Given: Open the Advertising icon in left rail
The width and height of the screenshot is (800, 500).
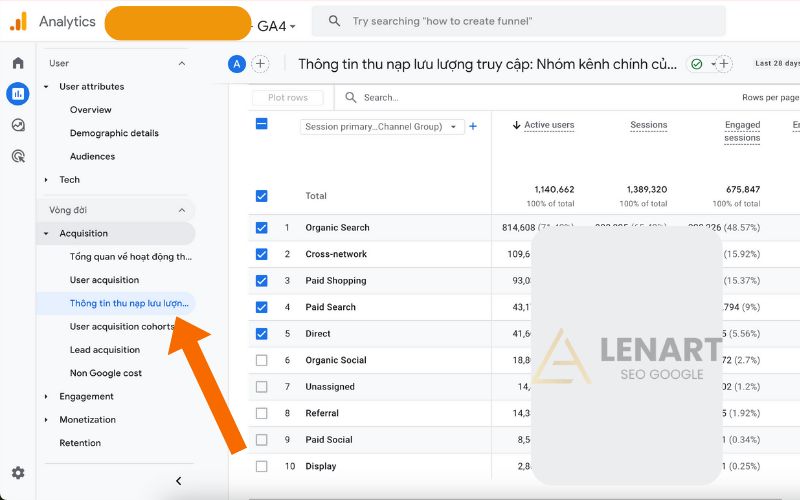Looking at the screenshot, I should [18, 156].
